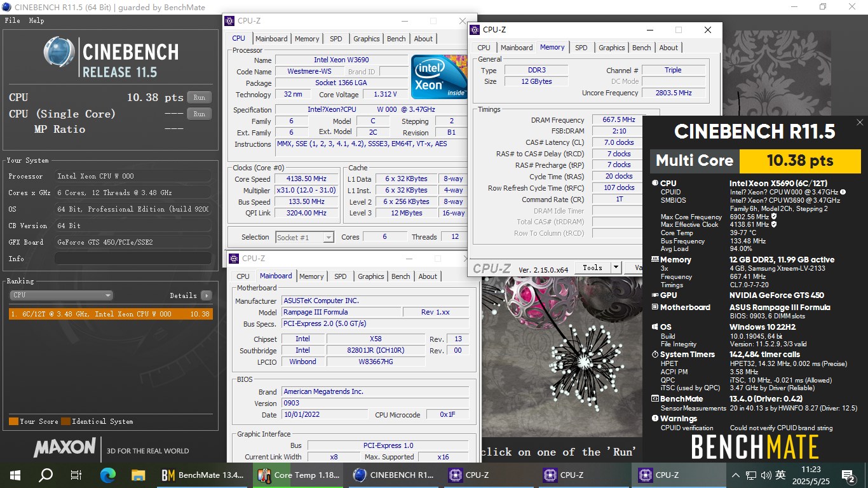
Task: Click the Core Voltage 1.312 V value
Action: (x=385, y=95)
